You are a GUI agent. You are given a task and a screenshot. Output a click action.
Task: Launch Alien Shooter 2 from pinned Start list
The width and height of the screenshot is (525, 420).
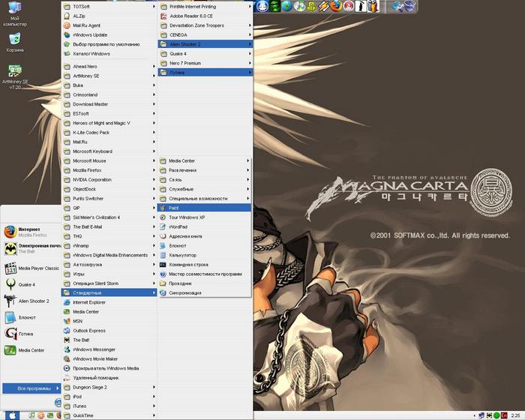(31, 301)
